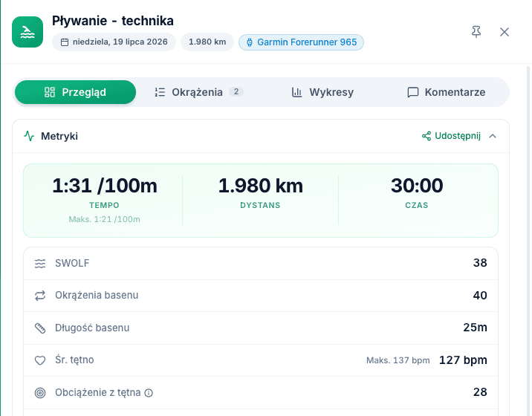Click the list icon in the Okrążenia tab

click(x=160, y=92)
